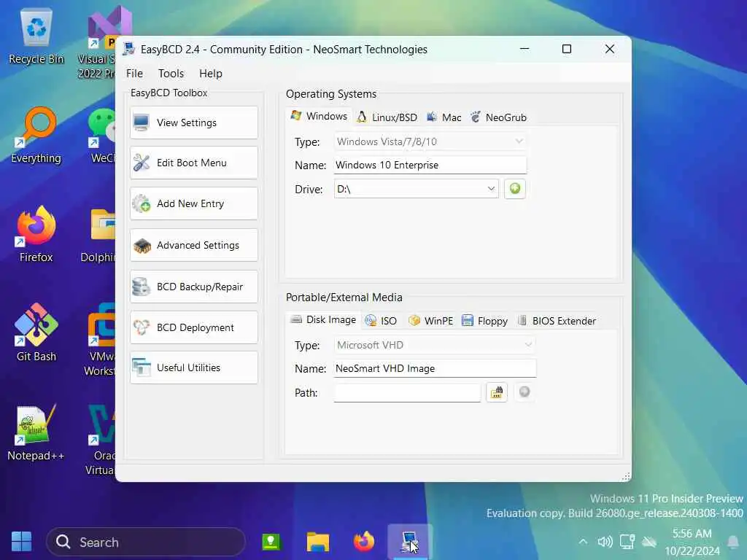Click the browse for path binoculars icon
The height and width of the screenshot is (560, 747).
[x=496, y=392]
